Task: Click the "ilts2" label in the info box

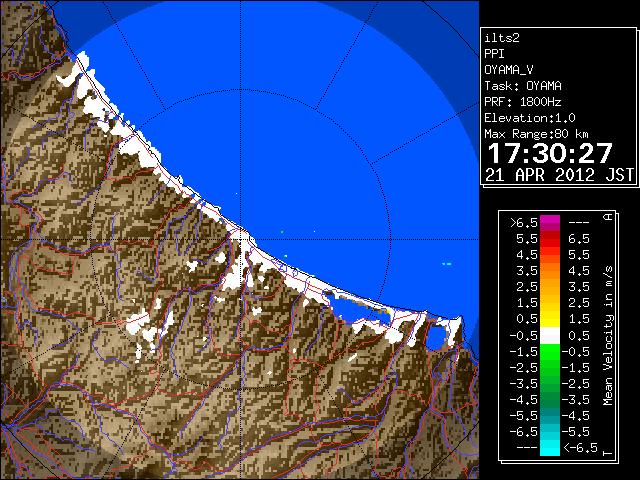Action: [502, 38]
